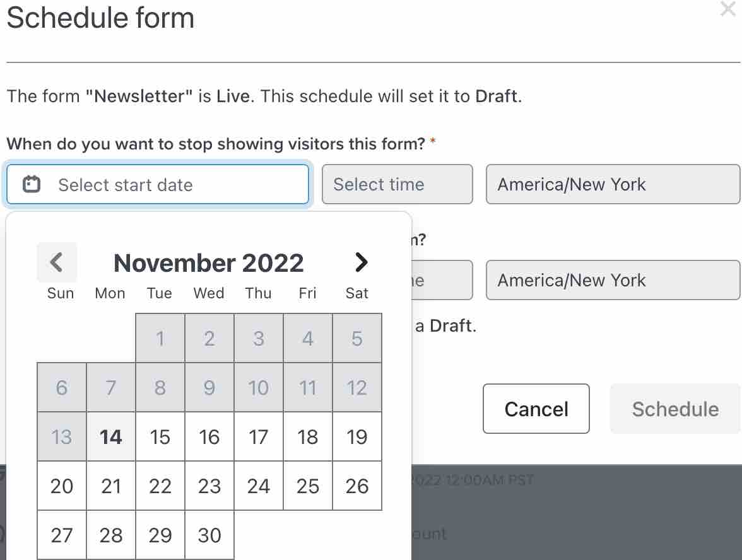The width and height of the screenshot is (742, 560).
Task: Select November 27 in the last row
Action: 61,535
